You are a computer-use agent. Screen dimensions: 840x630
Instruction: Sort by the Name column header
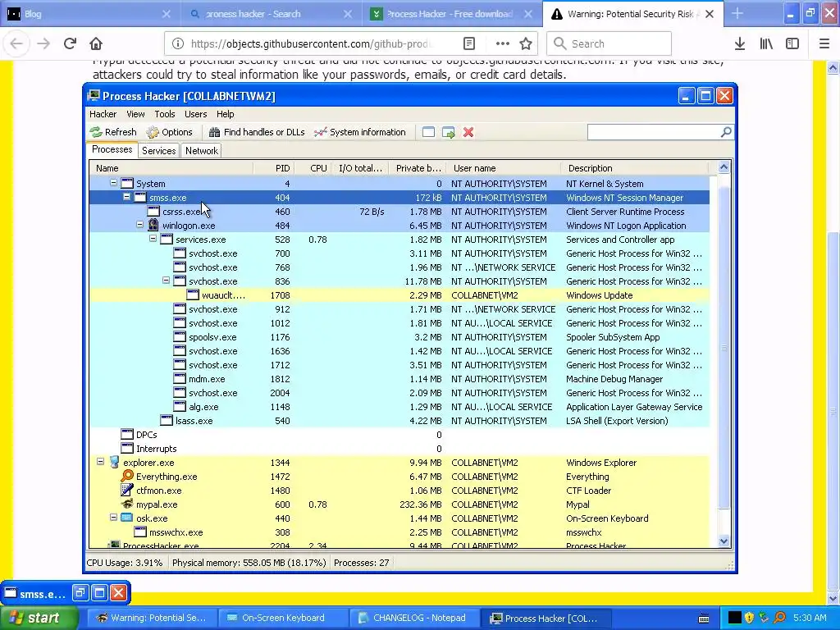pyautogui.click(x=171, y=168)
